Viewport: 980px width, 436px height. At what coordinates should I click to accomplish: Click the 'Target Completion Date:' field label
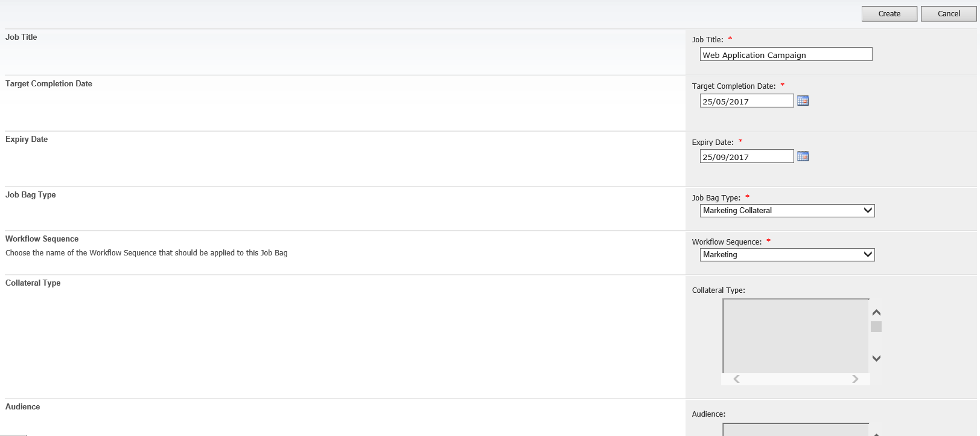[x=734, y=86]
